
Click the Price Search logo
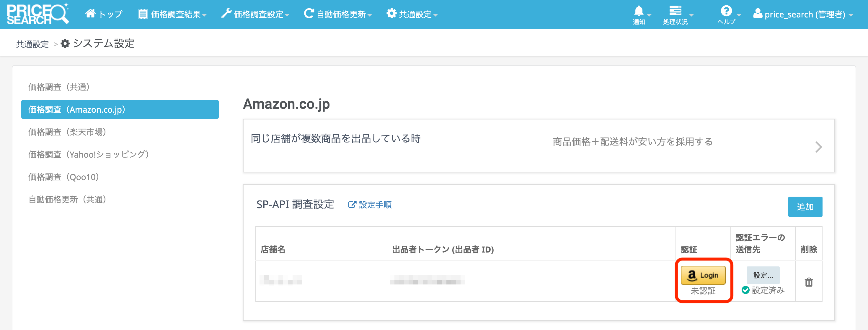38,14
